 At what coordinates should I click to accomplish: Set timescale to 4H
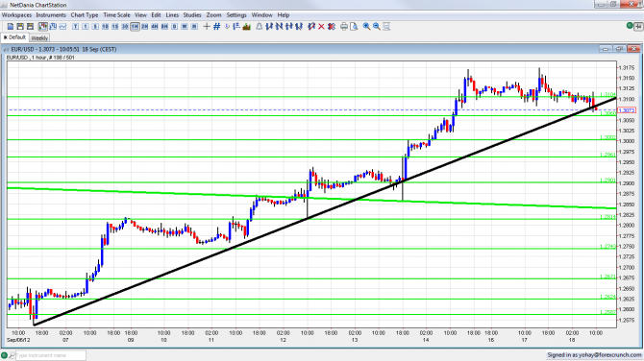click(155, 26)
